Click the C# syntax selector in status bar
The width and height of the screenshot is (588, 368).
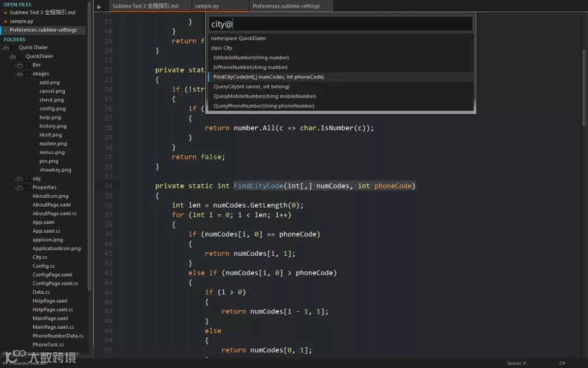tap(562, 363)
